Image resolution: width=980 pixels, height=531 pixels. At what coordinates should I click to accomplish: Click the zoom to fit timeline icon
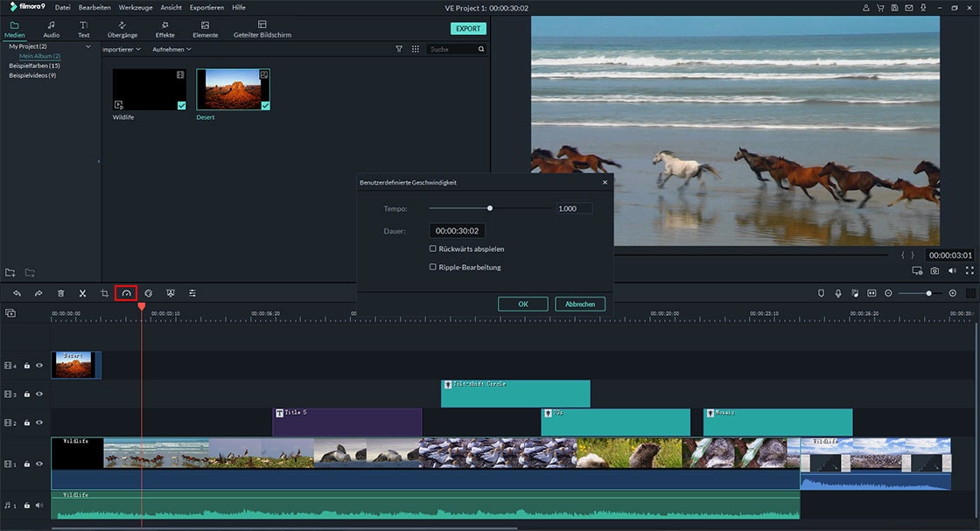(871, 293)
